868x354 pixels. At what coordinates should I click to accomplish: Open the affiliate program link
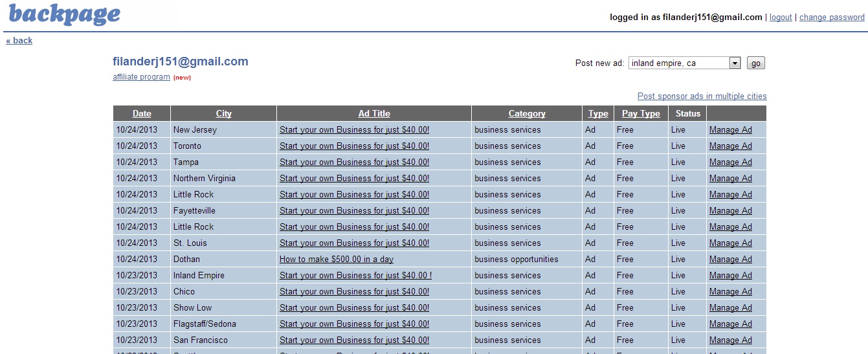(x=141, y=77)
